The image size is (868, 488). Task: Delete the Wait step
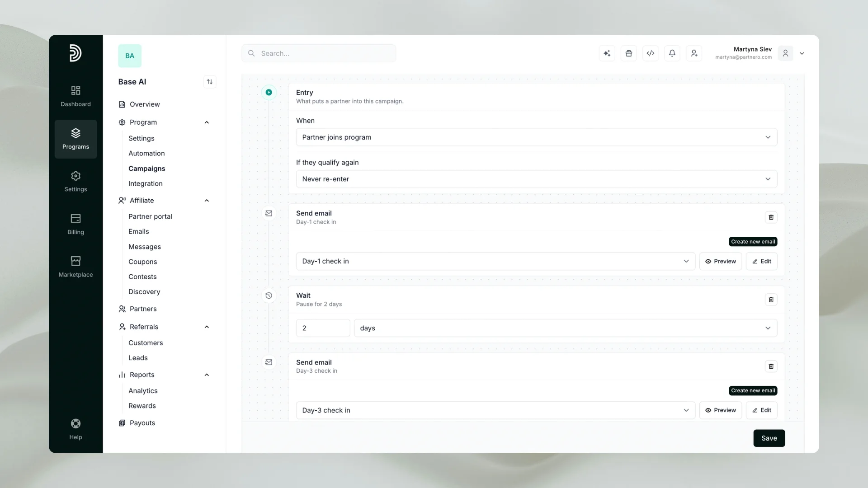click(x=771, y=300)
